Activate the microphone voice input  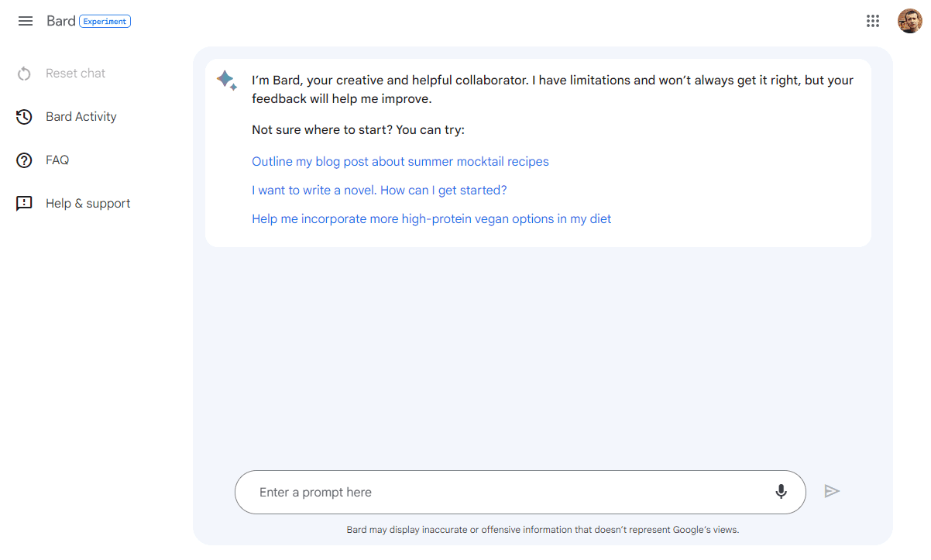pos(781,492)
